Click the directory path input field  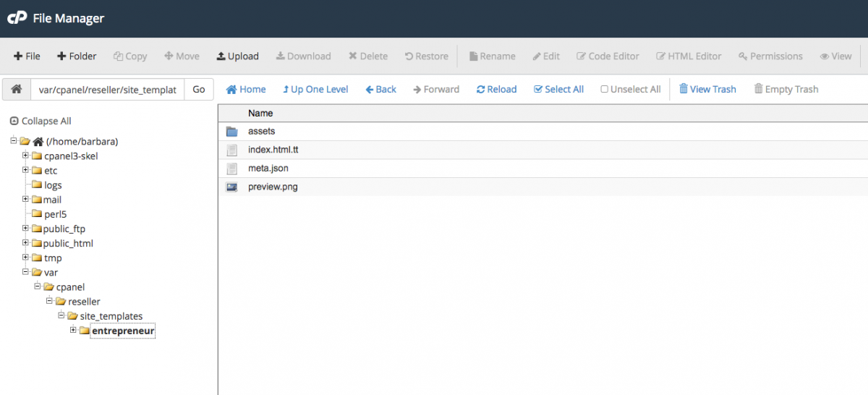pos(107,90)
